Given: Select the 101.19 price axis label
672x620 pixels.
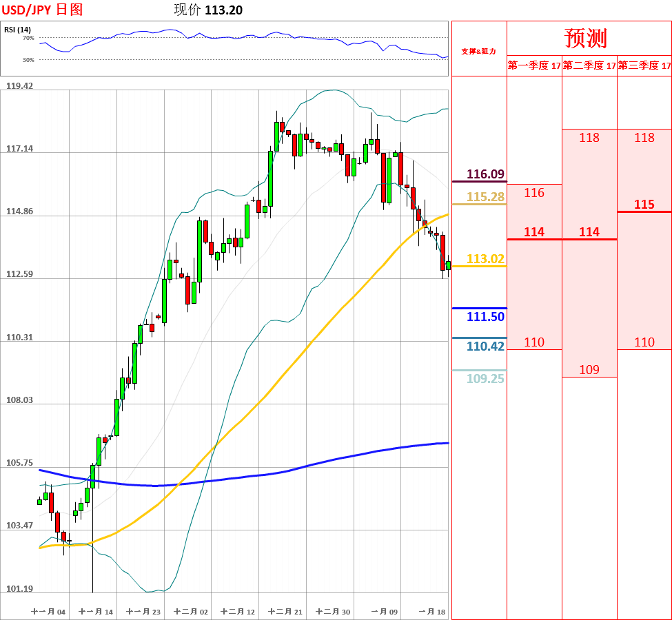Looking at the screenshot, I should pyautogui.click(x=19, y=589).
